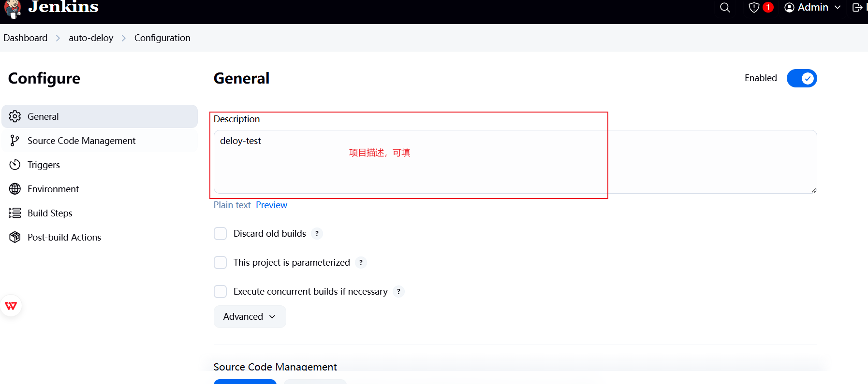Image resolution: width=868 pixels, height=384 pixels.
Task: Open the Admin user dropdown menu
Action: pos(812,8)
